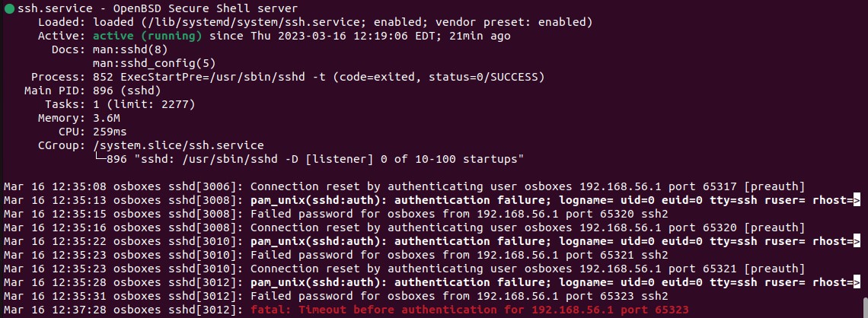Click the "Main PID: 896 (sshd)" line
Image resolution: width=868 pixels, height=318 pixels.
(x=92, y=91)
